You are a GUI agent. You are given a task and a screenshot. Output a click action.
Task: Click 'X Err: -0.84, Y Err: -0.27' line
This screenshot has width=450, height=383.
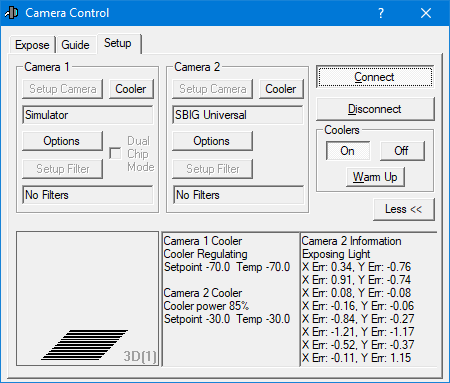coord(358,319)
